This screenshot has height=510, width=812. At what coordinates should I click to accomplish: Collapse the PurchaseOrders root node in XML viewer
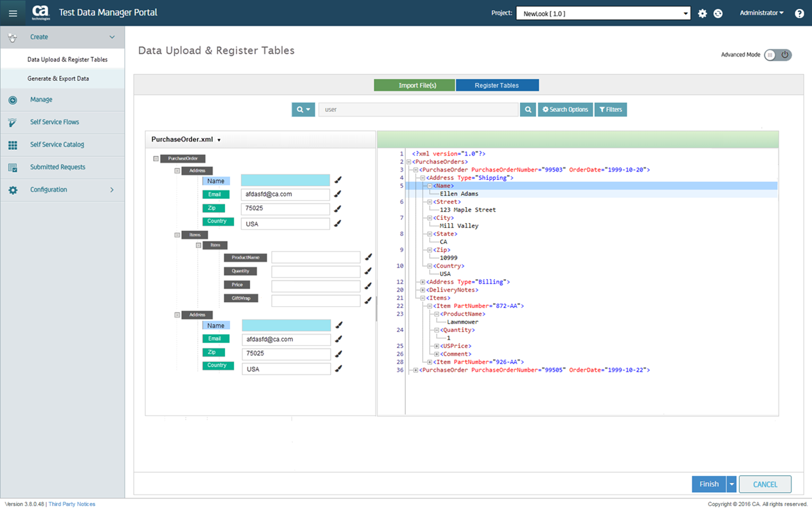tap(409, 162)
